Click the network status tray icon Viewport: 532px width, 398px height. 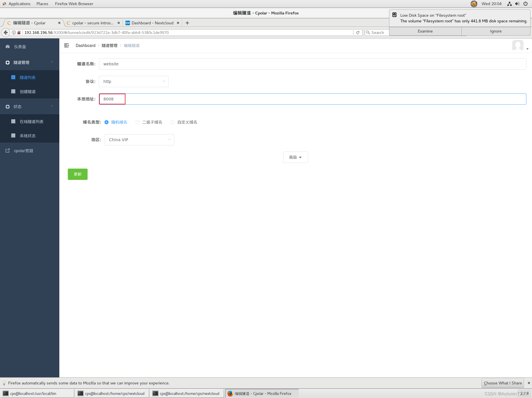click(509, 4)
